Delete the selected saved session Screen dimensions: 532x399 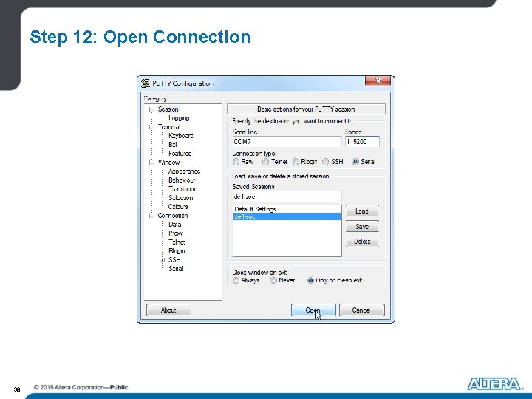click(x=362, y=242)
